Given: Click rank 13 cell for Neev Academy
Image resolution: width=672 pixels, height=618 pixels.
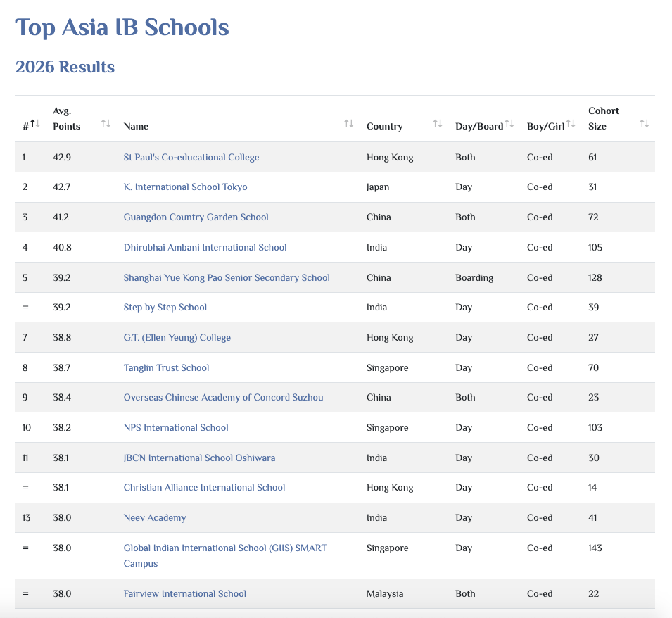Looking at the screenshot, I should [26, 518].
